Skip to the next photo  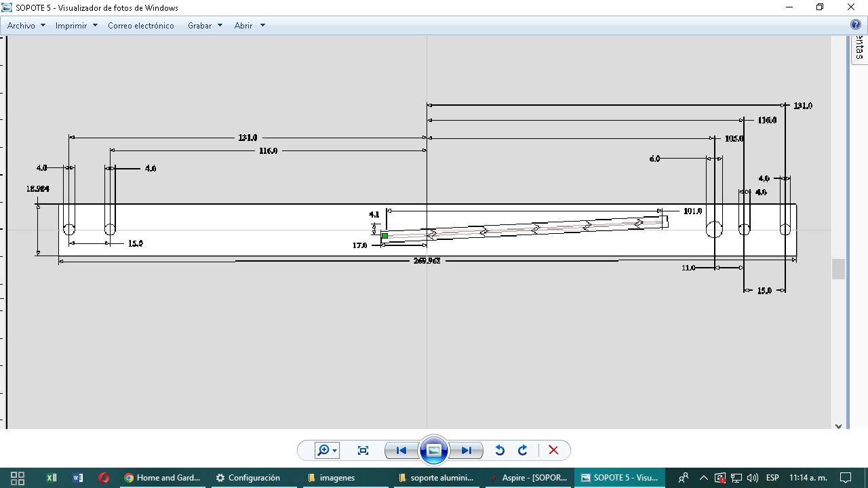pos(467,450)
